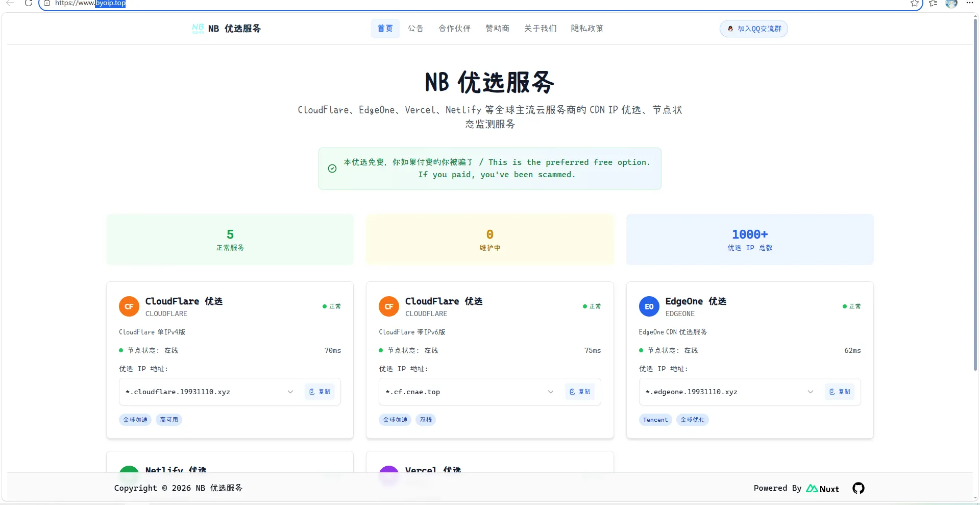The image size is (980, 505).
Task: Click the 70ms latency value
Action: point(333,350)
